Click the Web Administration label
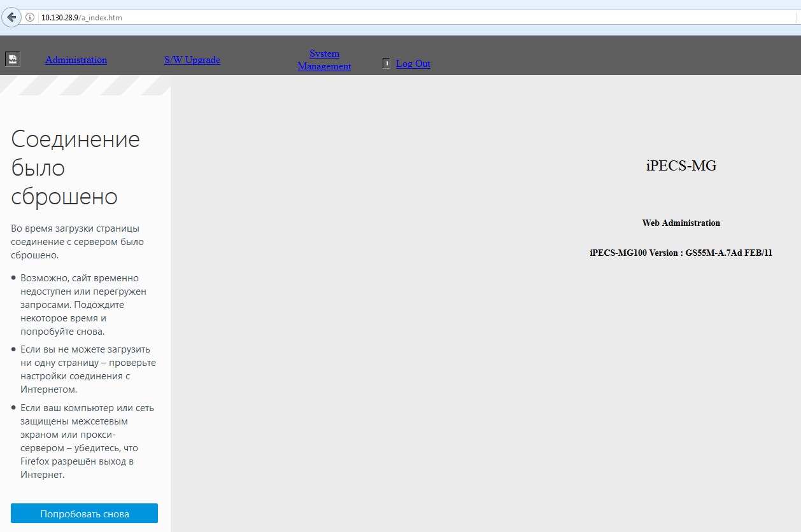Image resolution: width=801 pixels, height=532 pixels. click(x=681, y=223)
